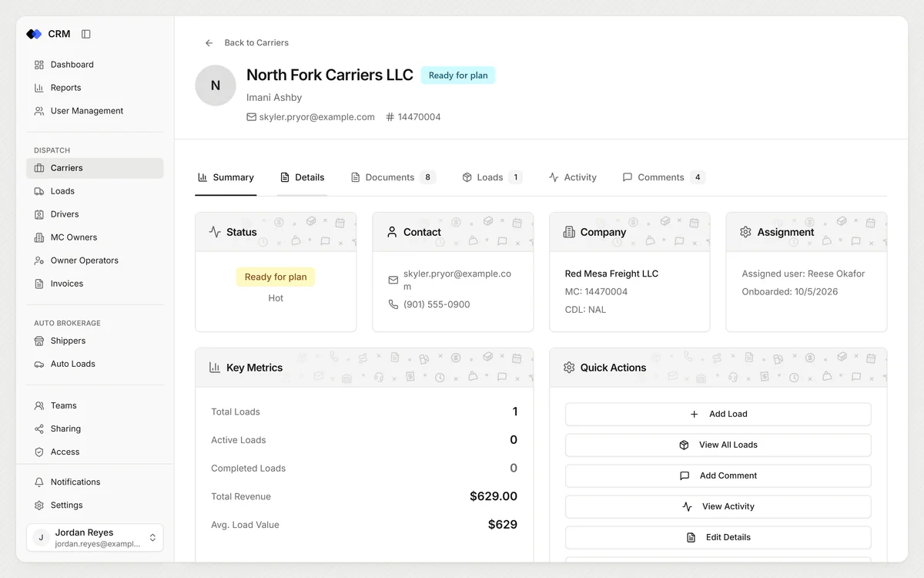Open the Documents tab
Screen dimensions: 924x578
[393, 177]
